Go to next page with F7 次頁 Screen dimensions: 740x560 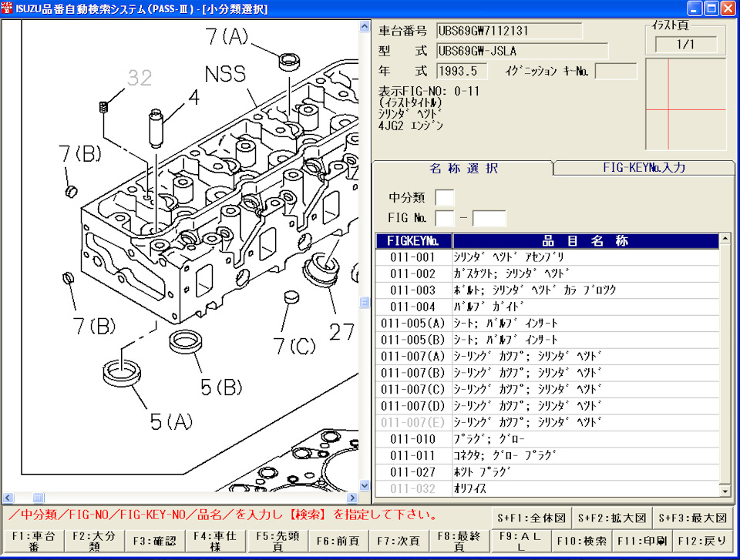[x=399, y=541]
